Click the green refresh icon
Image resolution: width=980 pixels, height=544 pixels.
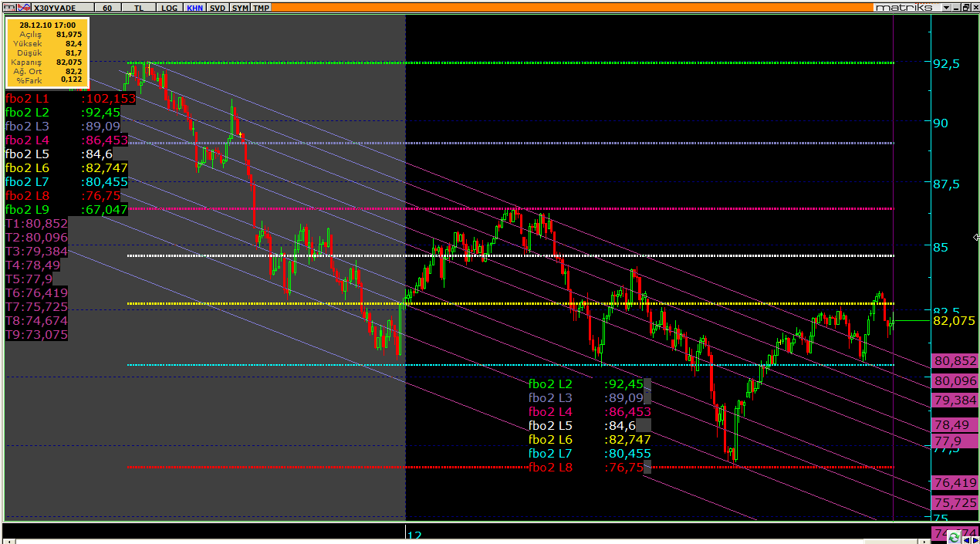(x=955, y=537)
